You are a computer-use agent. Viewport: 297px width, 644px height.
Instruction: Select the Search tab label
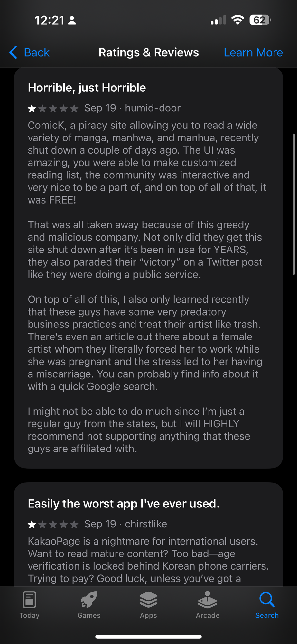(267, 615)
